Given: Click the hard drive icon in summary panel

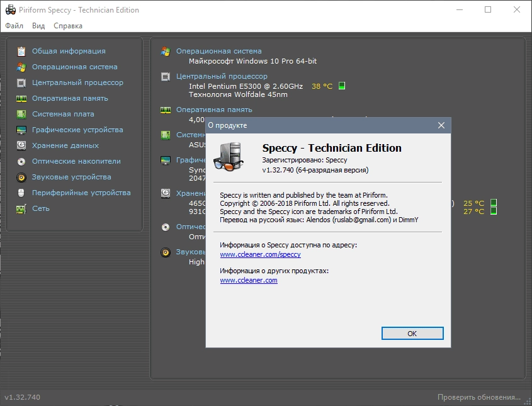Looking at the screenshot, I should coord(166,193).
